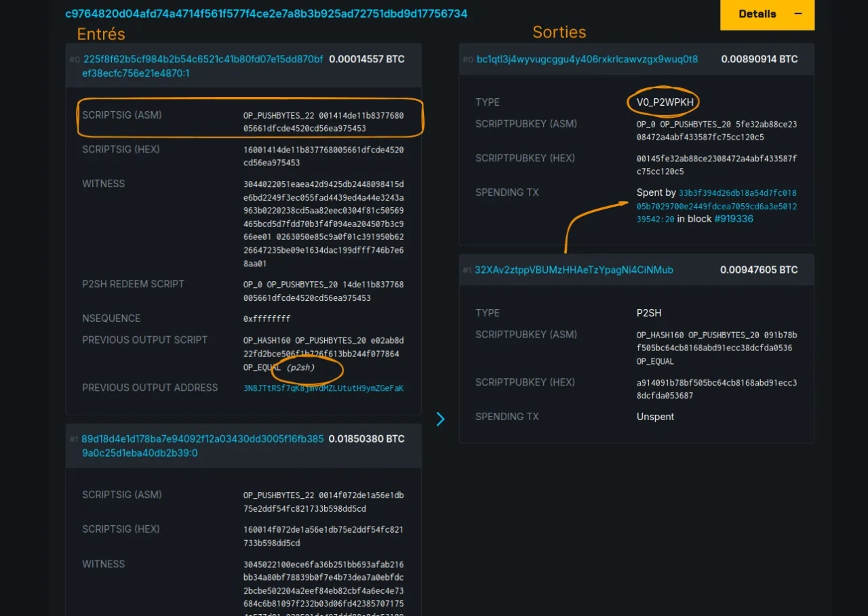Collapse the yellow Details button

(x=767, y=14)
